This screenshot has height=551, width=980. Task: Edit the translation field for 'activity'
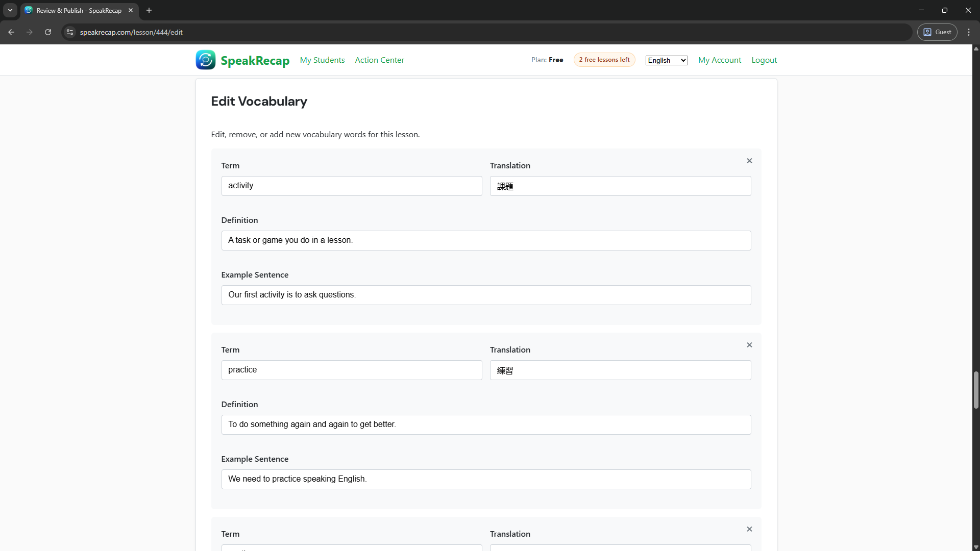pos(620,186)
